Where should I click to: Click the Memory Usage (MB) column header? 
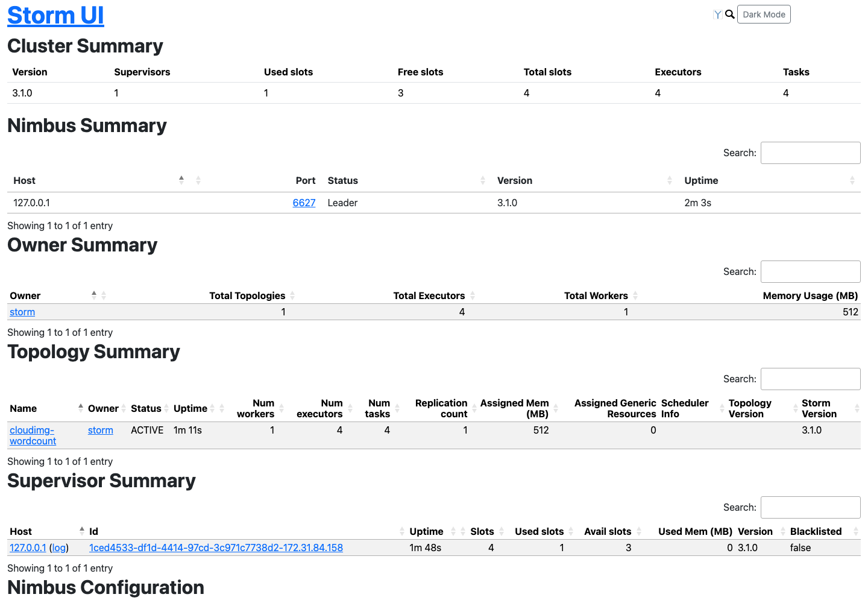(810, 295)
